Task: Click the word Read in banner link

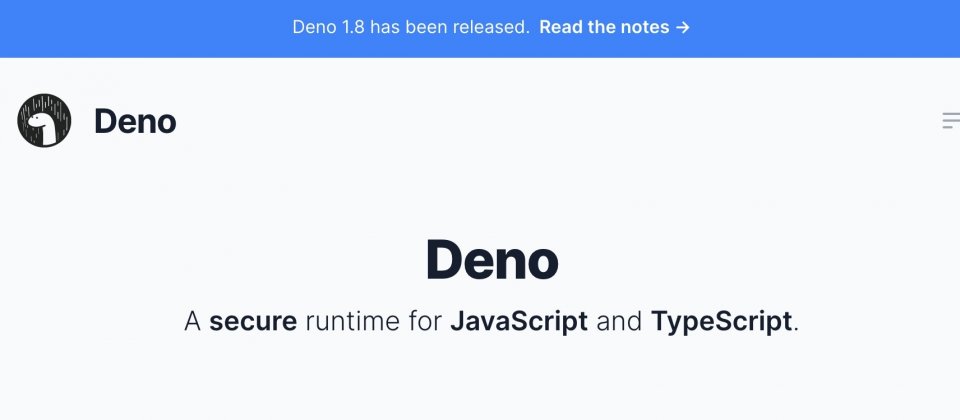Action: point(559,27)
